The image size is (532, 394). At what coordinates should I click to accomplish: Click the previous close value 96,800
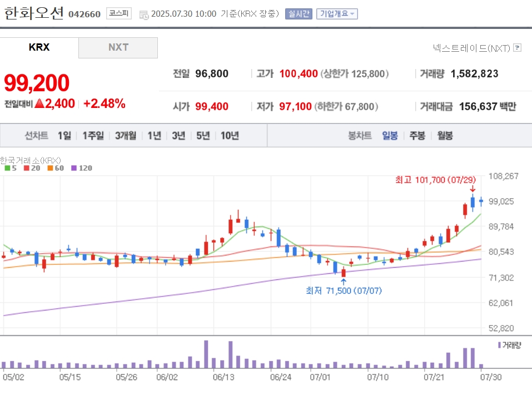(x=212, y=73)
